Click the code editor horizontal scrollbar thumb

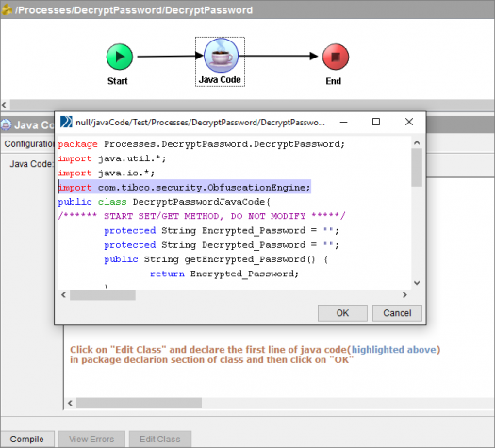[103, 295]
